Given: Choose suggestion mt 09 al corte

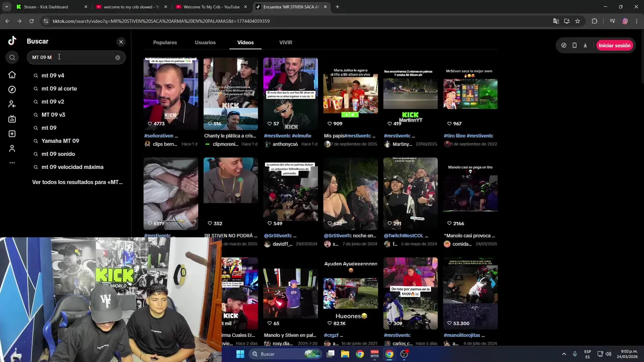Looking at the screenshot, I should [59, 88].
